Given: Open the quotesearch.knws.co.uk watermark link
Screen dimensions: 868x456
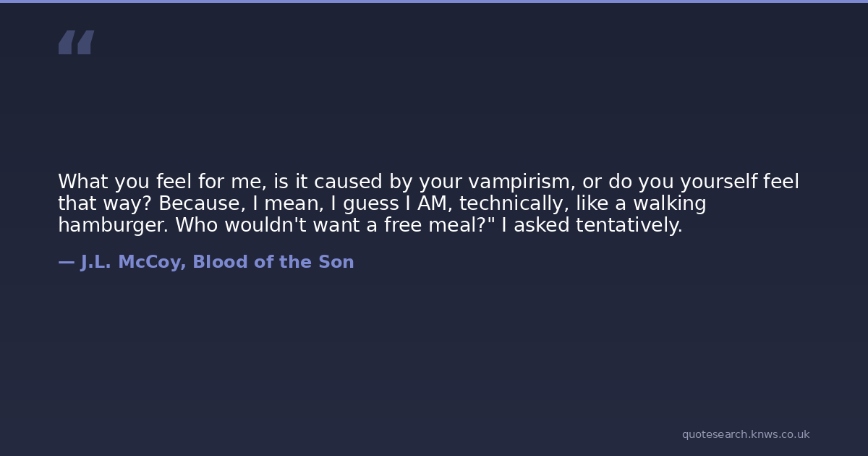Looking at the screenshot, I should tap(746, 434).
